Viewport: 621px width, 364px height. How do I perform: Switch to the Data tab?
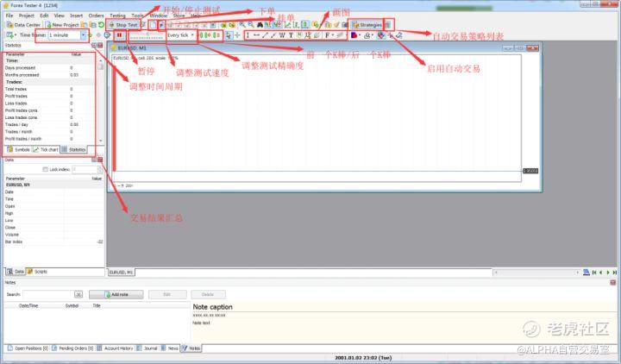[16, 272]
